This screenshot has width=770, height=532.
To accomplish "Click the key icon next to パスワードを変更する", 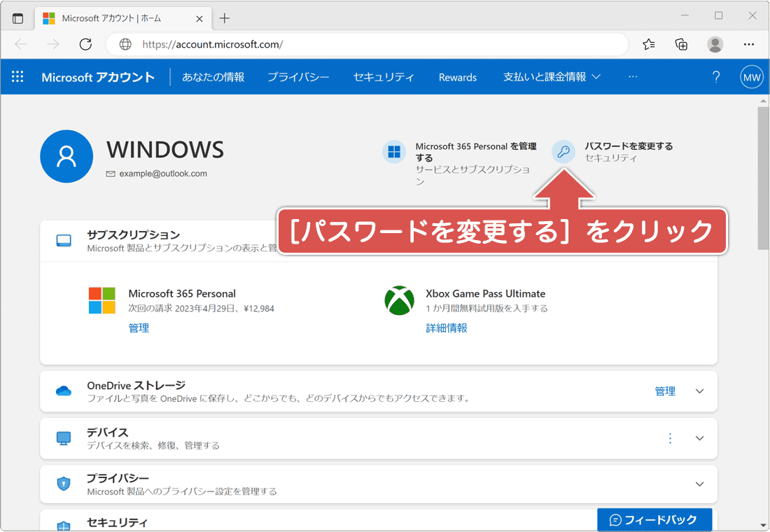I will pos(563,151).
